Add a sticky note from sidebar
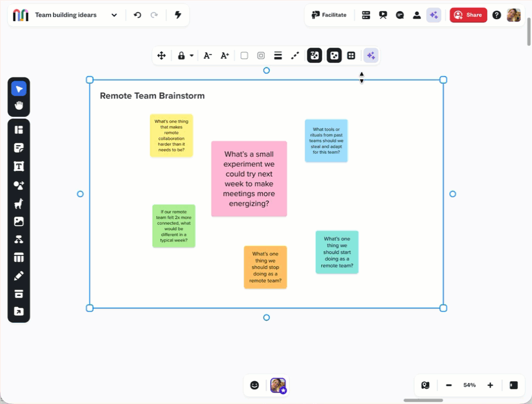The image size is (532, 404). 19,148
